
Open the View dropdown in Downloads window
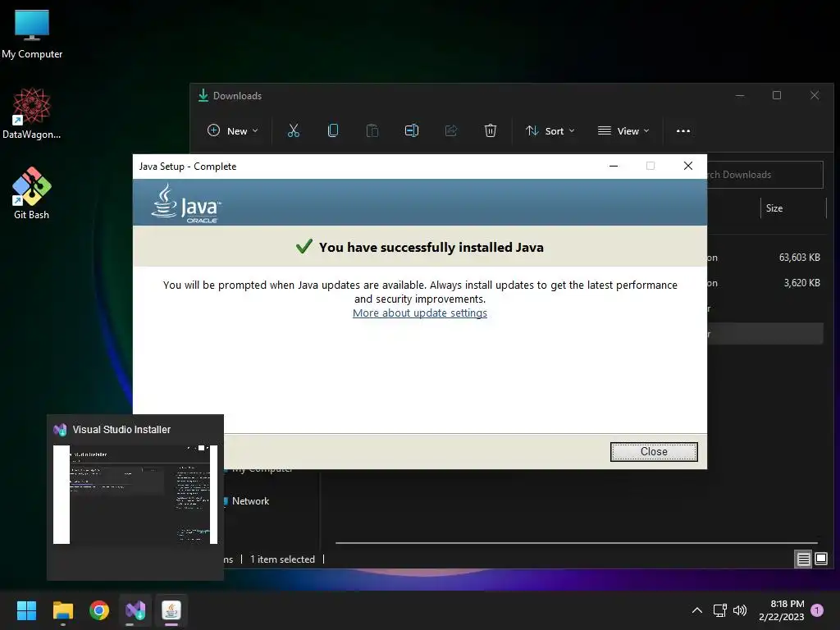tap(623, 130)
